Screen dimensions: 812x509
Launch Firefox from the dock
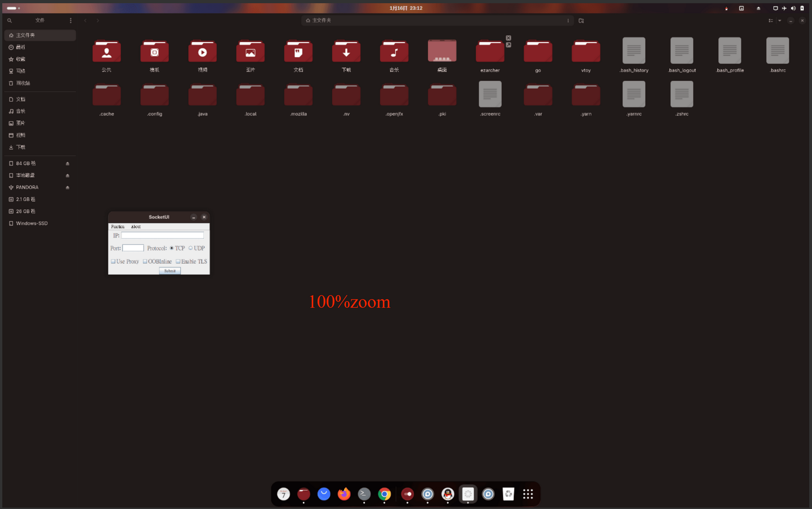344,494
